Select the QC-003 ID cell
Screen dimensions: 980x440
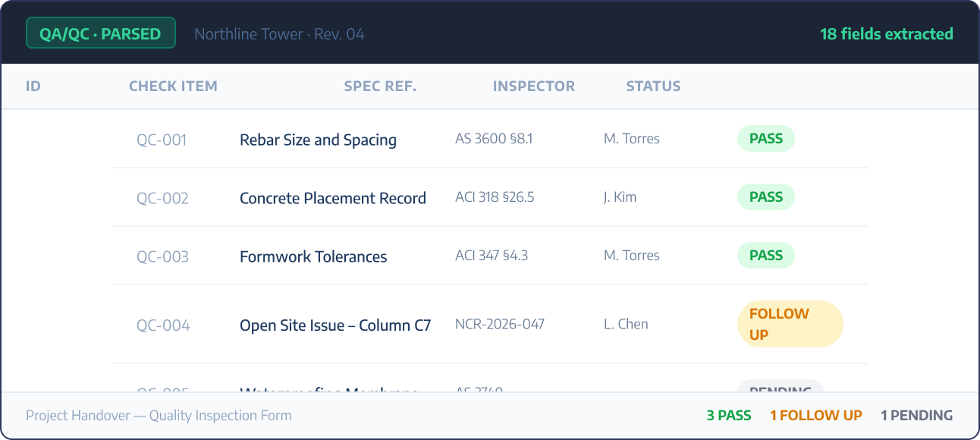coord(162,256)
